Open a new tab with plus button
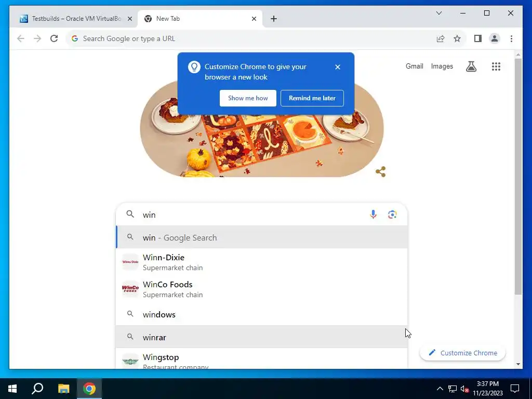 274,19
